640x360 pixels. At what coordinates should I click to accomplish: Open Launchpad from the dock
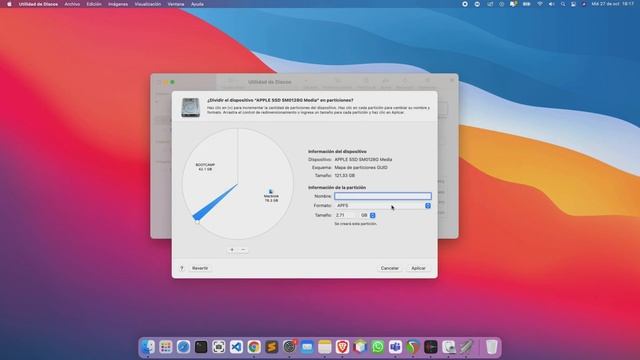166,347
